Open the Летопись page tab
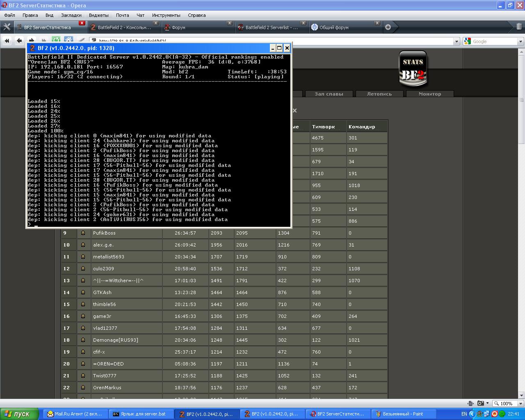Viewport: 525px width, 420px height. click(379, 94)
